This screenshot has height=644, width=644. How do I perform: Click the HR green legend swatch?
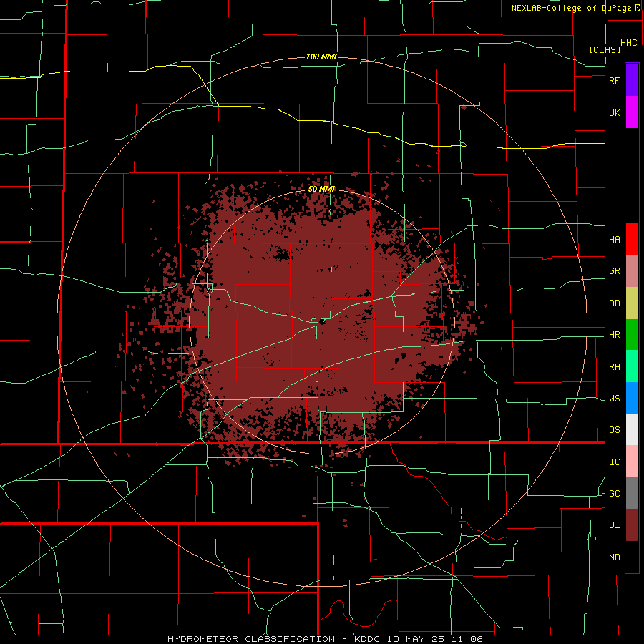pyautogui.click(x=632, y=335)
